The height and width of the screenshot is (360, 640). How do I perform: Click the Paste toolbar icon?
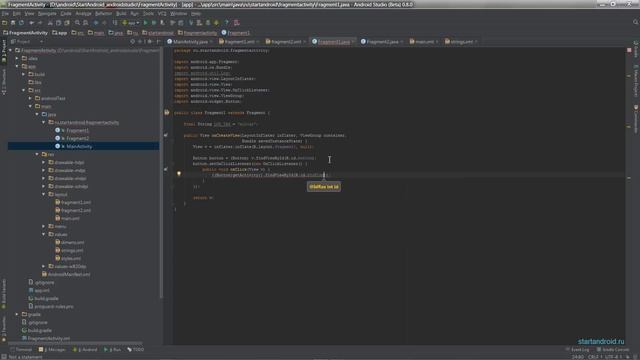pos(67,23)
